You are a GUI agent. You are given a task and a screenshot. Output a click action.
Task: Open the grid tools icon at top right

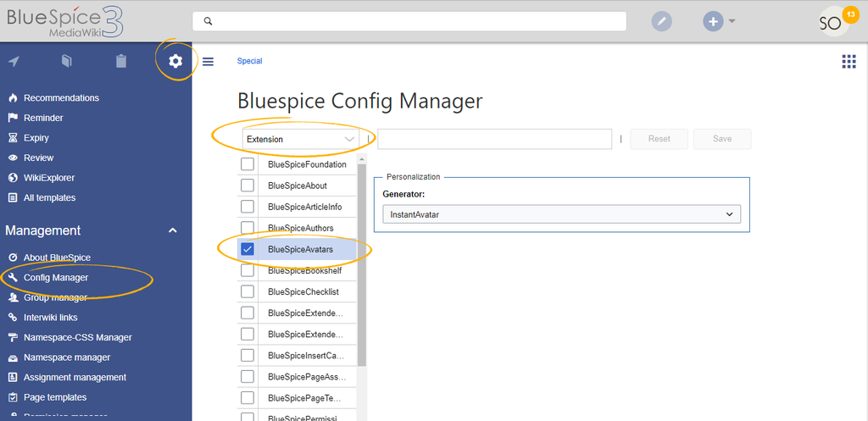[849, 61]
